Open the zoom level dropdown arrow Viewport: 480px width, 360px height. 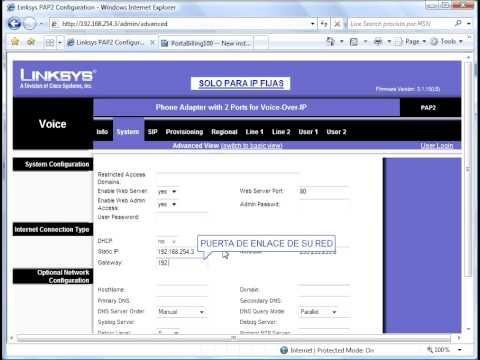(x=460, y=350)
